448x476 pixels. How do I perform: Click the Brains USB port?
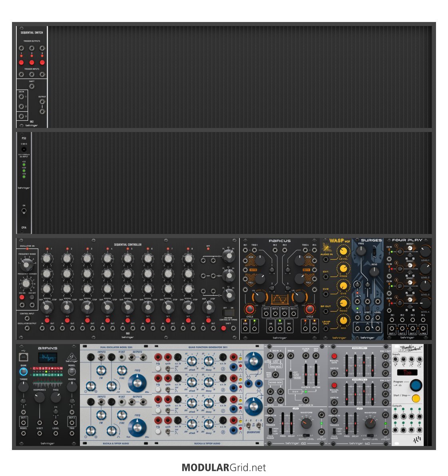(x=23, y=357)
